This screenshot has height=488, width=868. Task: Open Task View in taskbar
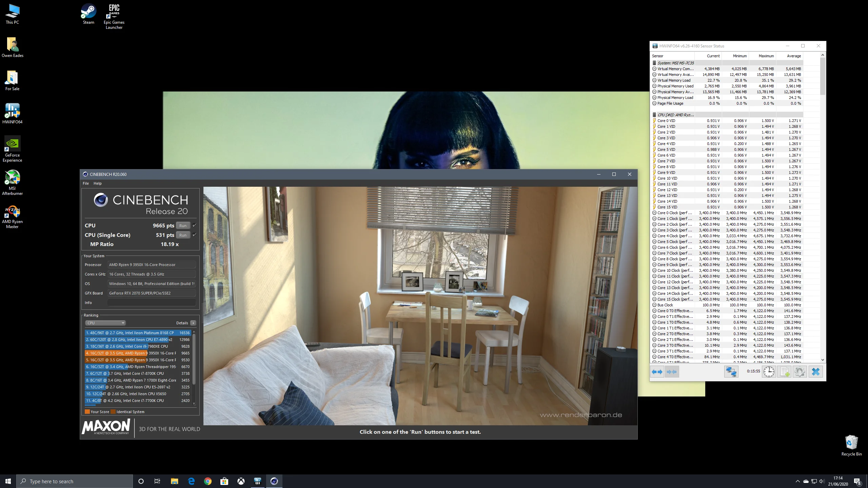[x=157, y=481]
